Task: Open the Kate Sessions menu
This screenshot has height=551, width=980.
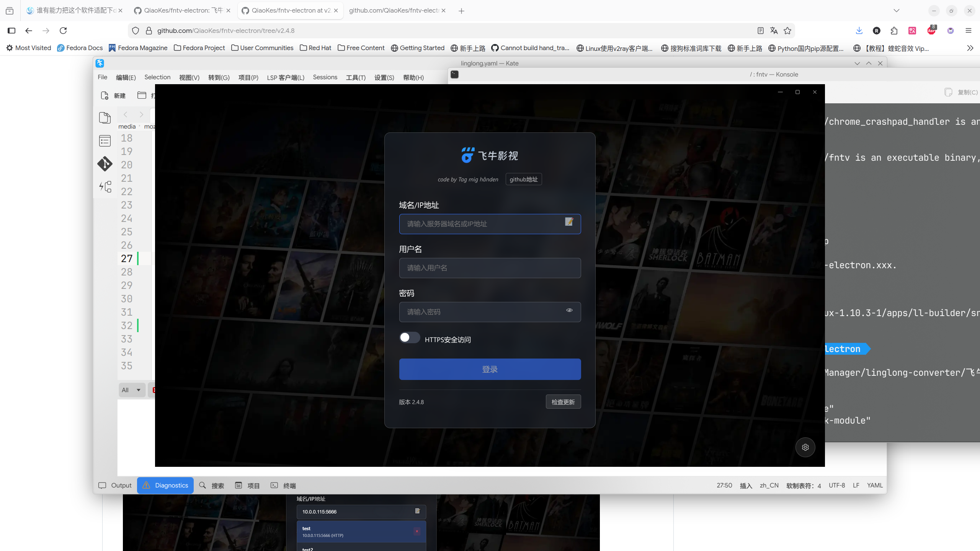Action: [325, 77]
